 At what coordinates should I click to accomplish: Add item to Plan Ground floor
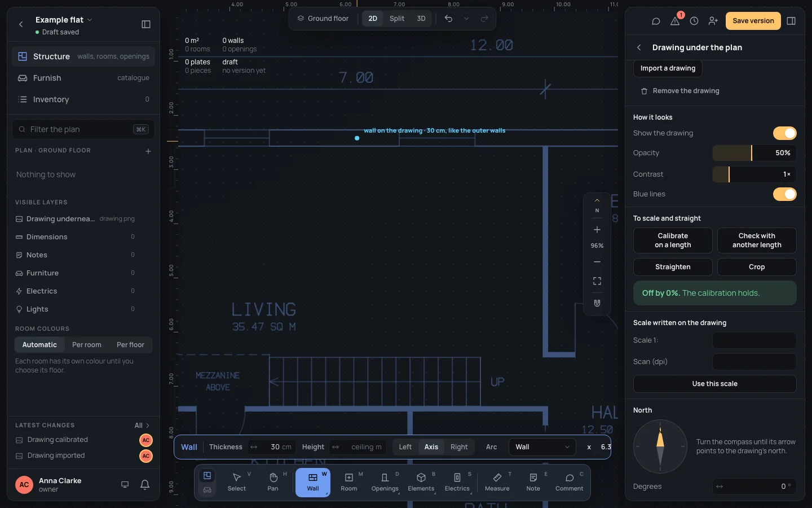tap(148, 151)
